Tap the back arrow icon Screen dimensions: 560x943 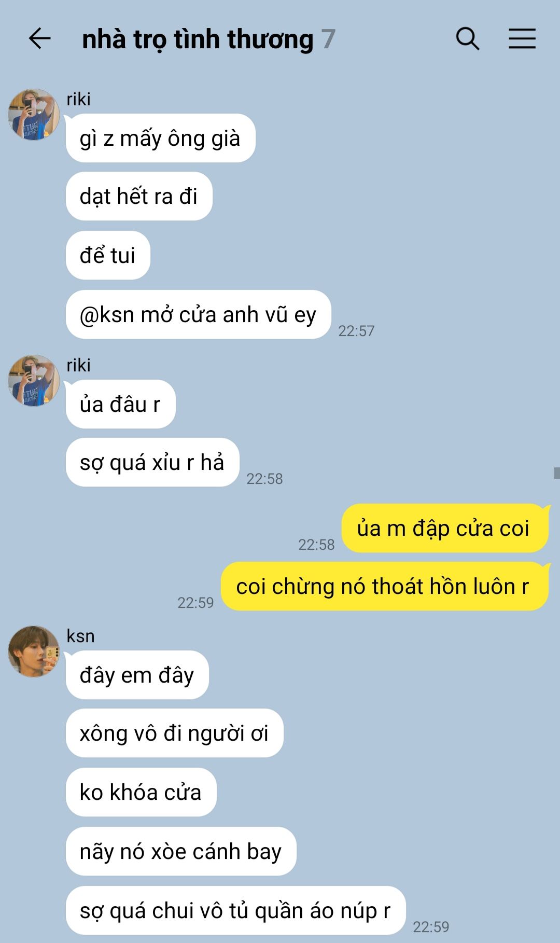(x=39, y=39)
